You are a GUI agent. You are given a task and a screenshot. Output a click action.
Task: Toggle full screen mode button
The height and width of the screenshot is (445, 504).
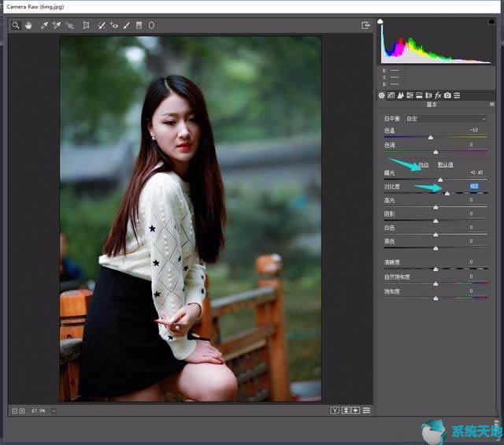365,25
